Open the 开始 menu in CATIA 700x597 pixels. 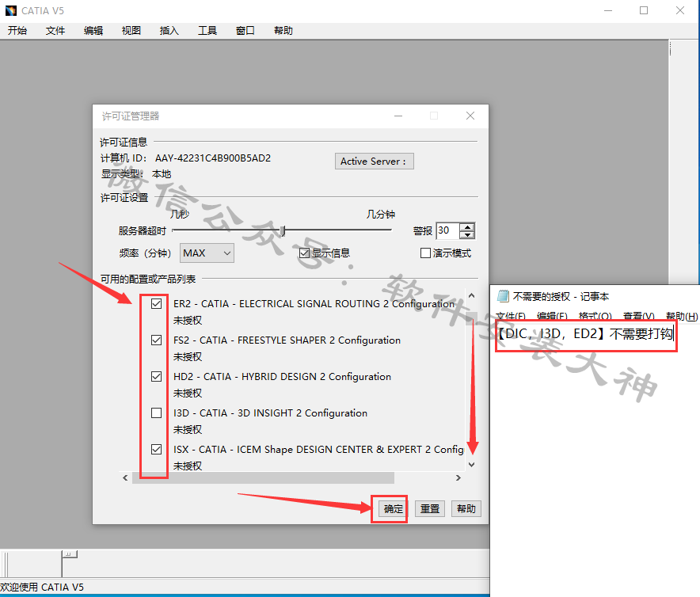17,30
